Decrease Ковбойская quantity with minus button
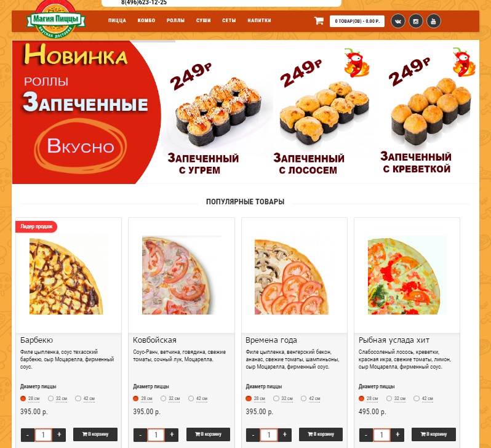This screenshot has height=448, width=491. [140, 435]
